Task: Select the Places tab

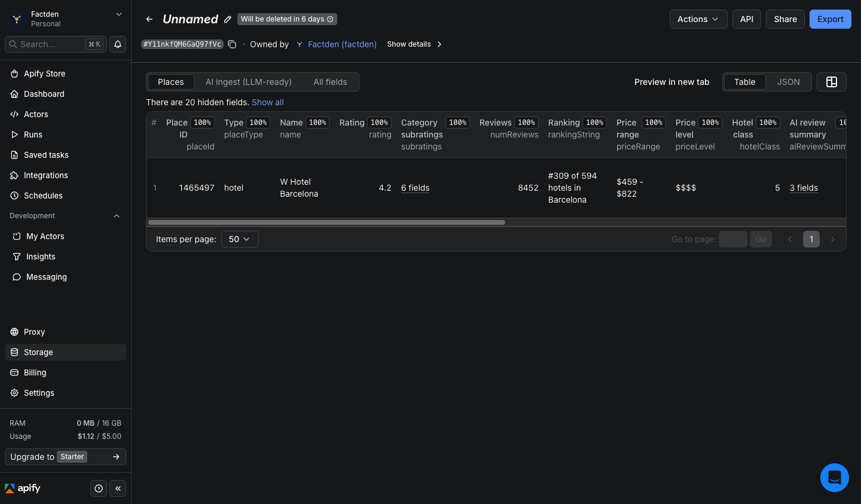Action: (x=170, y=82)
